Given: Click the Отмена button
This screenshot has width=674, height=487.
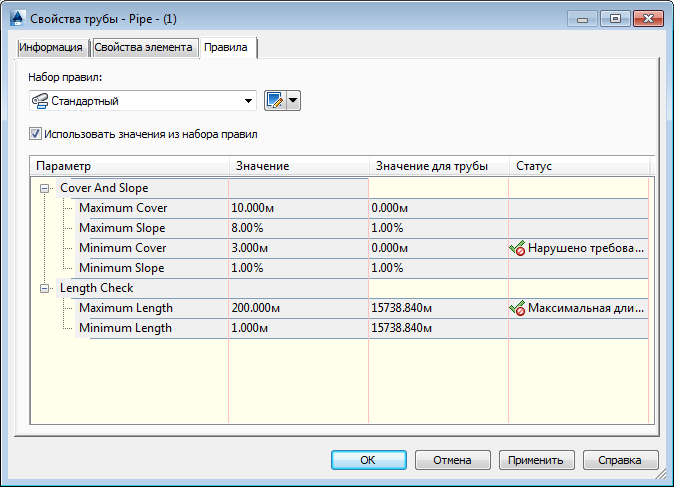Looking at the screenshot, I should 452,460.
